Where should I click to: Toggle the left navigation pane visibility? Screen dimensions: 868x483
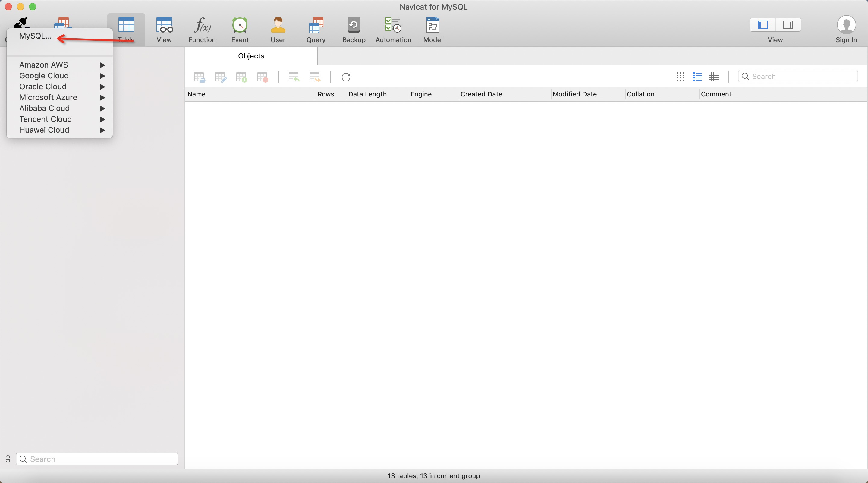tap(763, 25)
